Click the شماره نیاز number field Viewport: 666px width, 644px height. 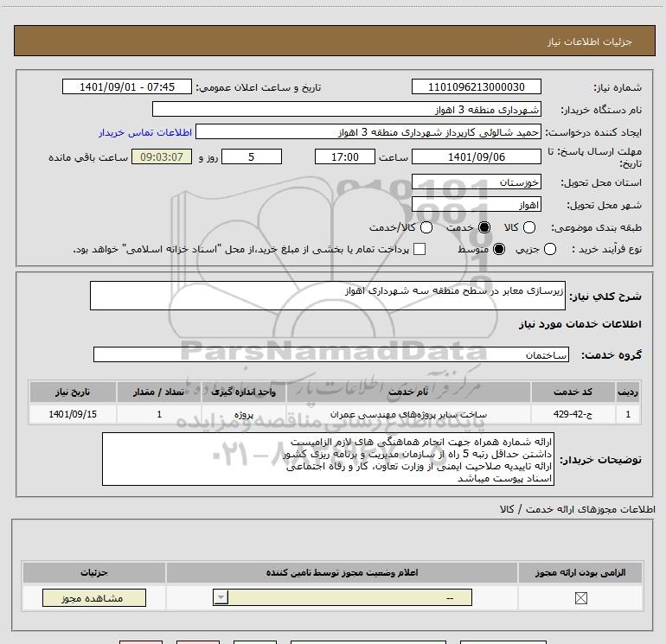pos(476,86)
